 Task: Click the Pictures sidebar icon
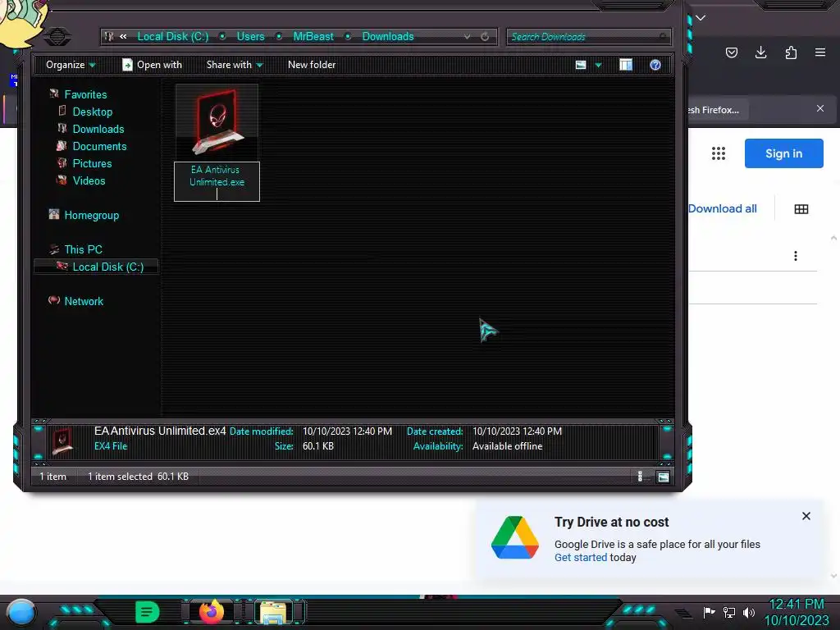pos(62,162)
